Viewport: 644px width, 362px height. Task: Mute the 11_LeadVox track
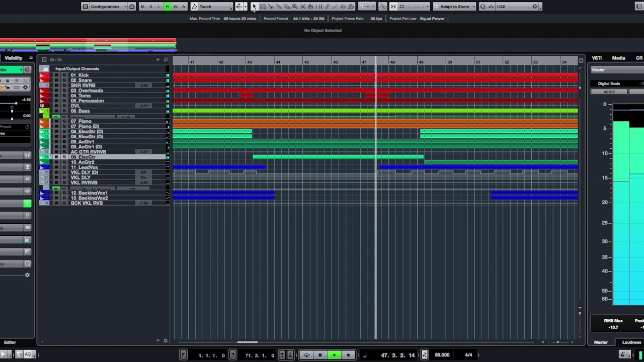(56, 167)
